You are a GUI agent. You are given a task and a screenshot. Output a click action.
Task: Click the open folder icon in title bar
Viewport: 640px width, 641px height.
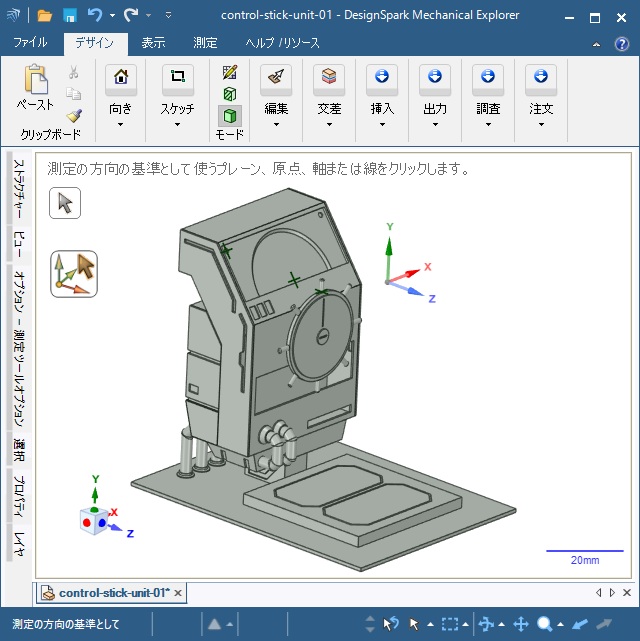45,16
